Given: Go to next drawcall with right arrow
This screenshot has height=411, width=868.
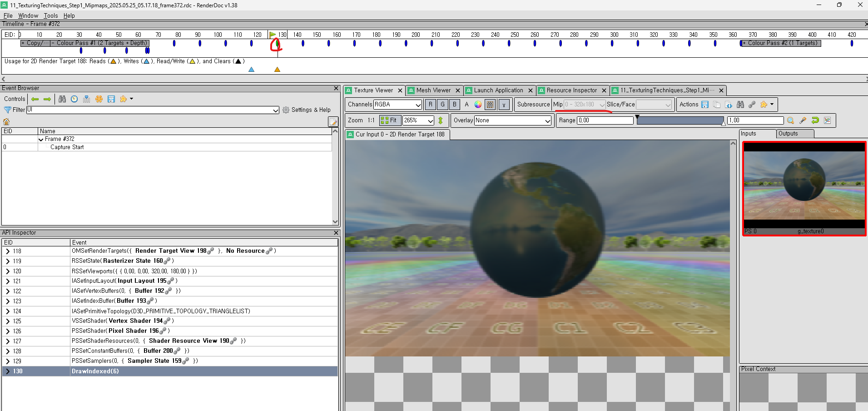Looking at the screenshot, I should 47,99.
